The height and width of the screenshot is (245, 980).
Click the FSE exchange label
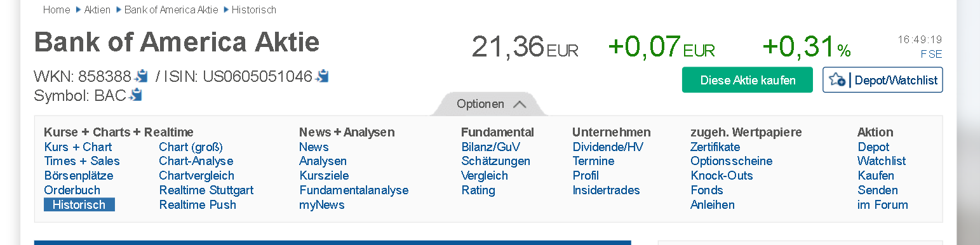[x=932, y=54]
